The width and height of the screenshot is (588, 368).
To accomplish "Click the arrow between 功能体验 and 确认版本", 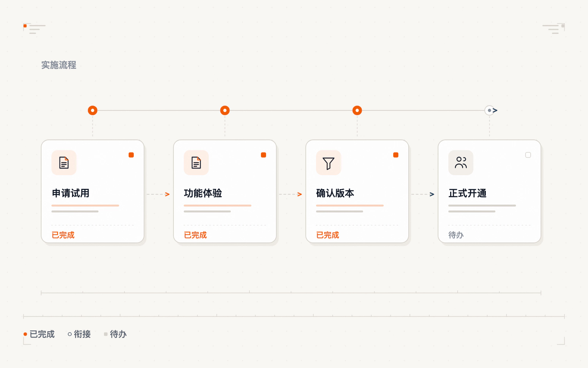I will (291, 194).
